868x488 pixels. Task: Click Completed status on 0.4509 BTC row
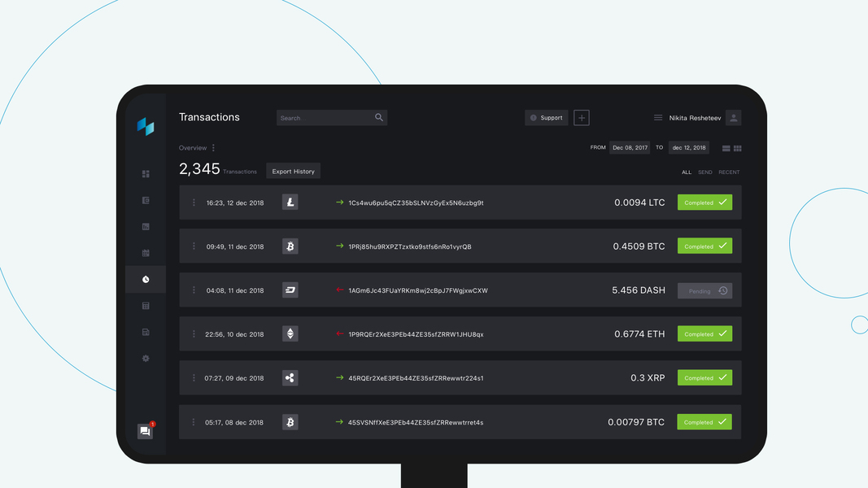(704, 246)
